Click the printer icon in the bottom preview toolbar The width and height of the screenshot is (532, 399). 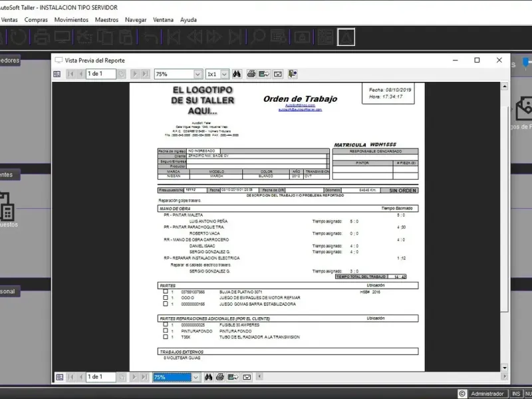click(x=220, y=377)
